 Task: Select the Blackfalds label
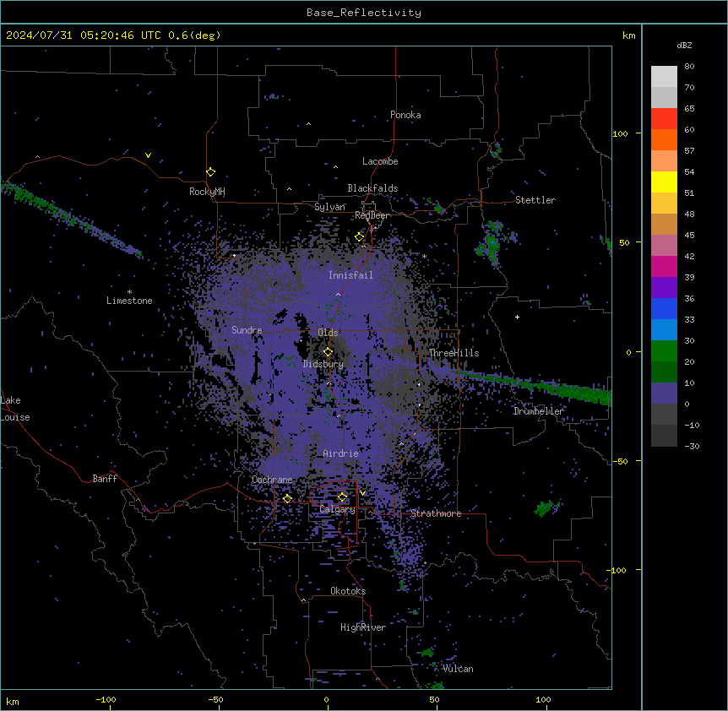(x=372, y=188)
